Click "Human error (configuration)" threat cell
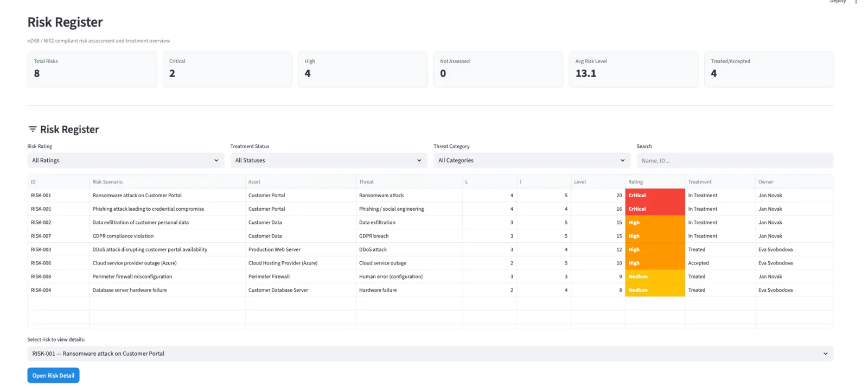868x390 pixels. pos(409,277)
